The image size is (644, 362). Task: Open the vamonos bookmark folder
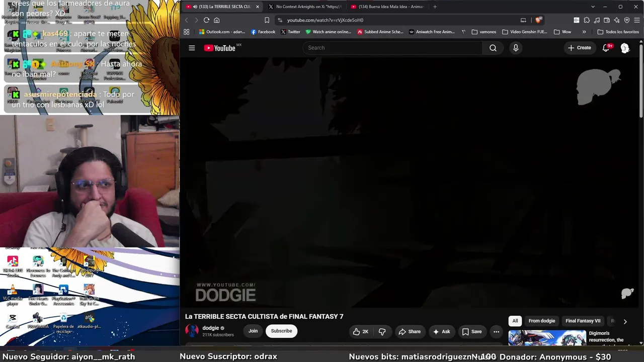tap(484, 32)
